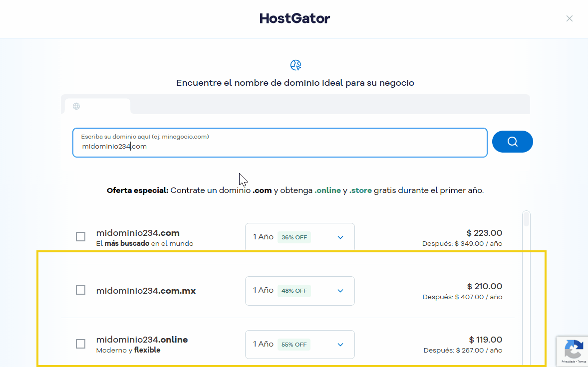This screenshot has width=588, height=367.
Task: Open the 1 Año dropdown for midominio234.online
Action: tap(299, 345)
